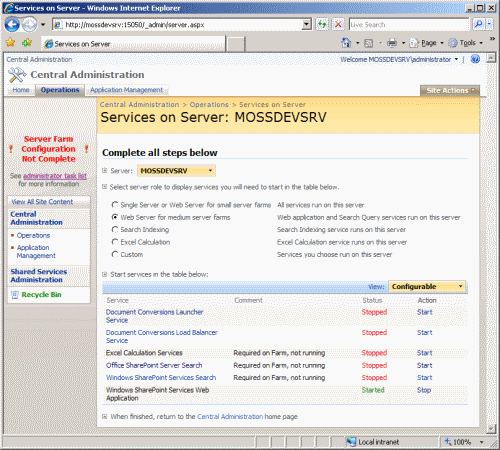This screenshot has width=500, height=450.
Task: Stop Windows SharePoint Services Web Application
Action: pyautogui.click(x=424, y=390)
